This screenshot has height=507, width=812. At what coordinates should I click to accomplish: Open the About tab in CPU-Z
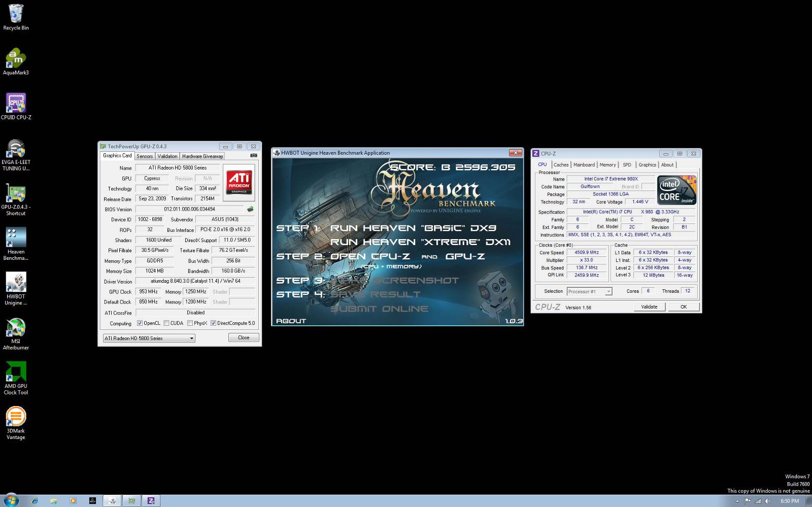[667, 164]
